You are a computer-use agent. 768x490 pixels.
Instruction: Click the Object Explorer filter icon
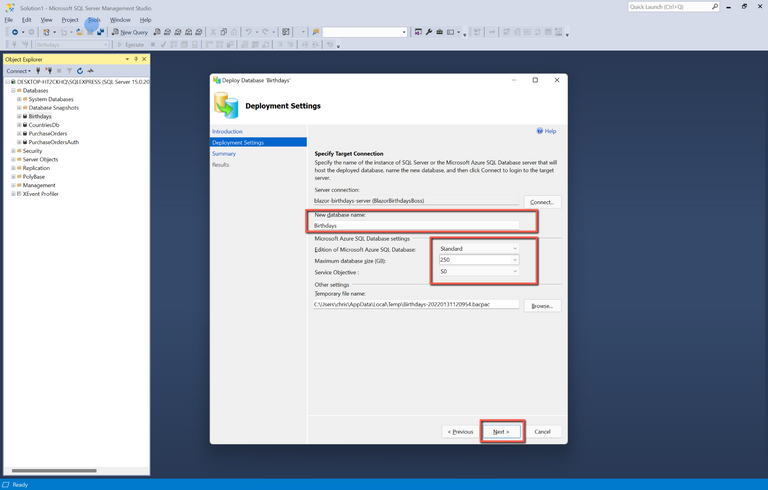coord(68,71)
